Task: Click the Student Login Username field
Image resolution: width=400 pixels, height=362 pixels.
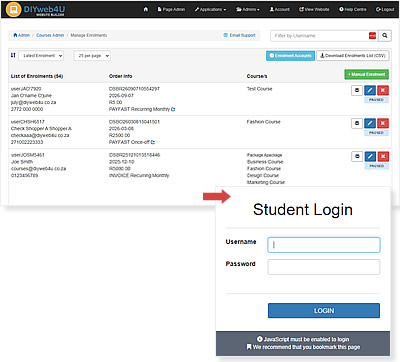Action: [x=324, y=245]
